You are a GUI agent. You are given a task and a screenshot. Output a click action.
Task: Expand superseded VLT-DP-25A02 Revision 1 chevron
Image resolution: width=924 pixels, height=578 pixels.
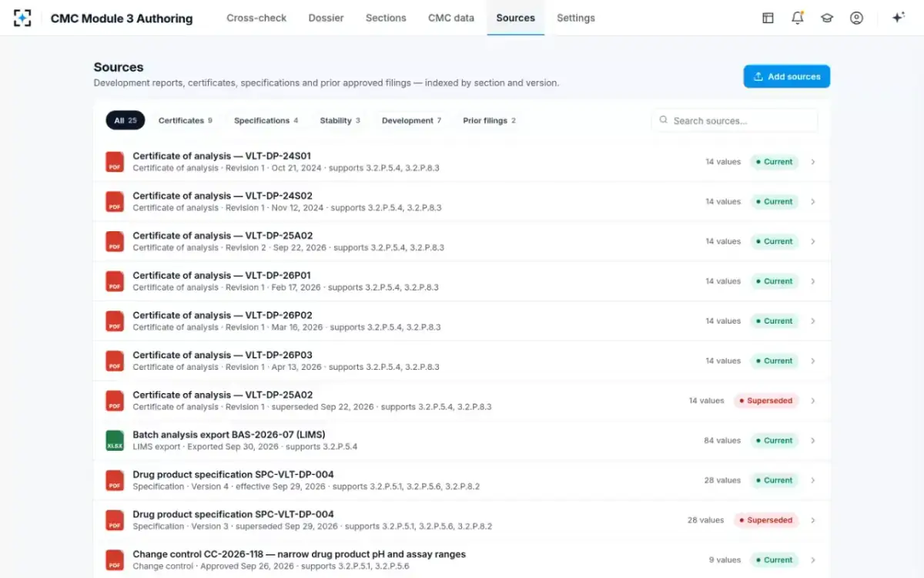point(813,401)
